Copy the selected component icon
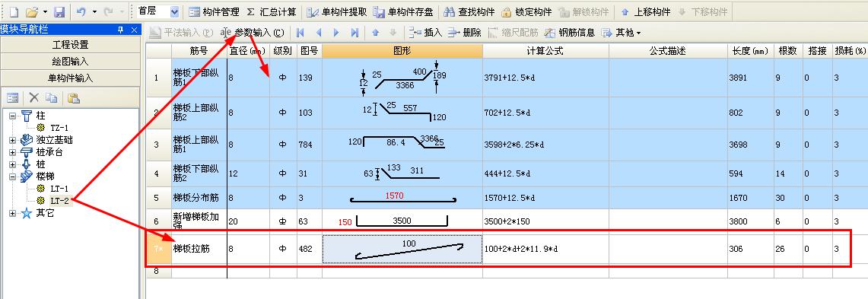This screenshot has height=299, width=868. pyautogui.click(x=52, y=98)
